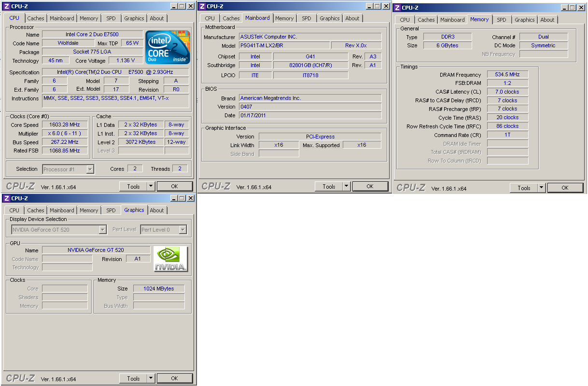The image size is (588, 386).
Task: Click the Rated FSB 1068.85 MHz value
Action: (x=65, y=151)
